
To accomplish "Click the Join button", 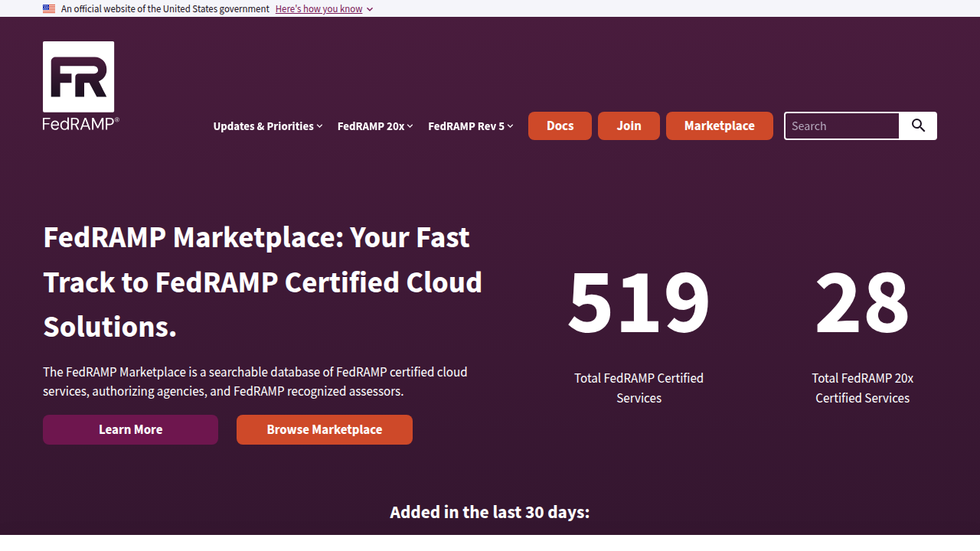I will (x=629, y=126).
